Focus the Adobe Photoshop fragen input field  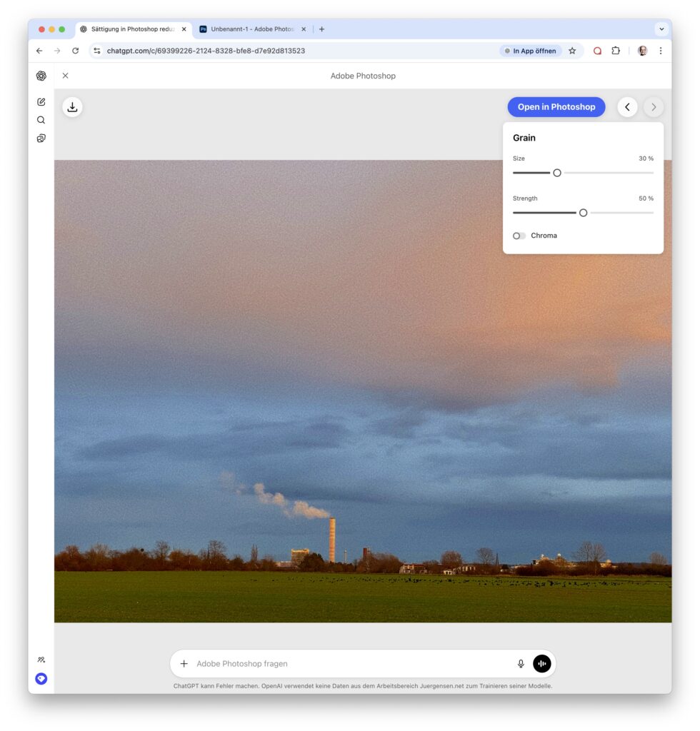pos(350,664)
